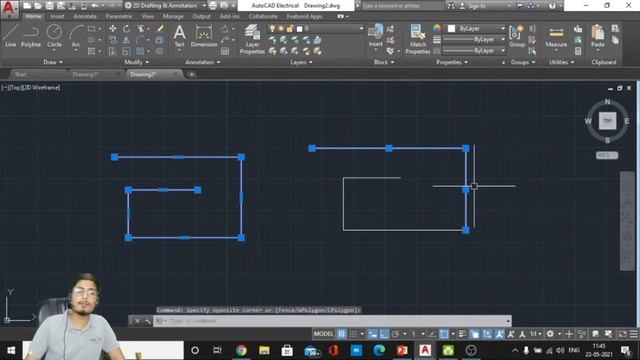Viewport: 640px width, 360px height.
Task: Open the Parametric ribbon tab
Action: [119, 16]
